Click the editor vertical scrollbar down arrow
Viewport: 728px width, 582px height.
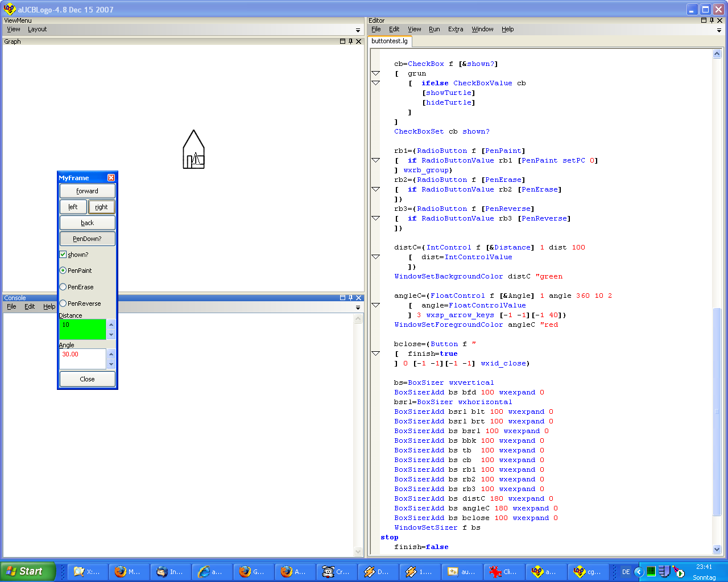pos(717,550)
